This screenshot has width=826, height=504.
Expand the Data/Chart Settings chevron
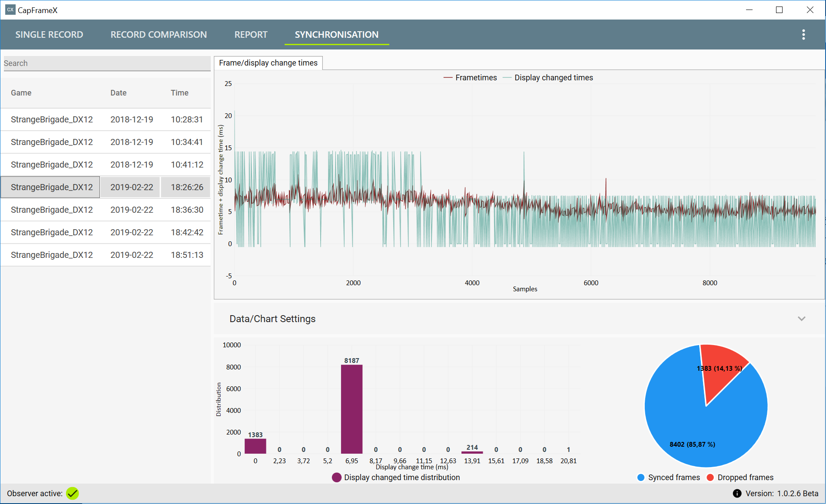(x=802, y=319)
